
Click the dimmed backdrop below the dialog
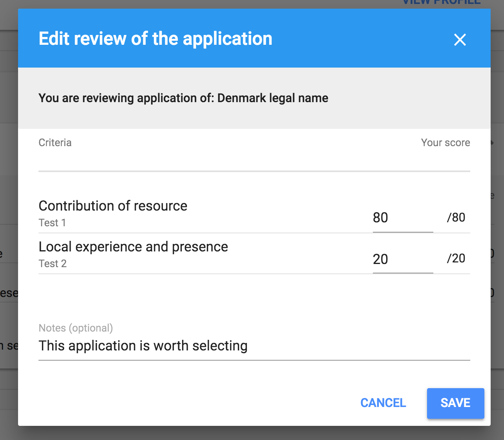251,433
